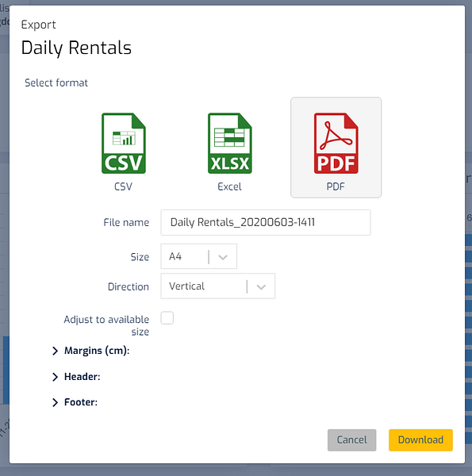Viewport: 472px width, 476px height.
Task: Click the 'Direction' label
Action: coord(129,286)
